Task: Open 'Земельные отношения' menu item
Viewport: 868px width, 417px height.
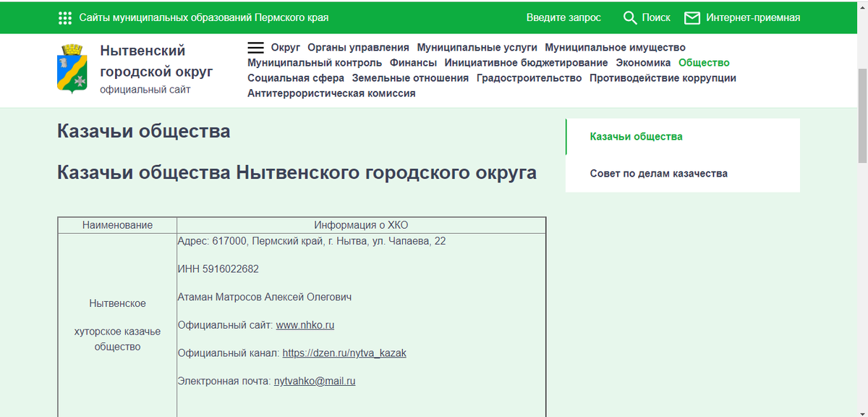Action: click(410, 78)
